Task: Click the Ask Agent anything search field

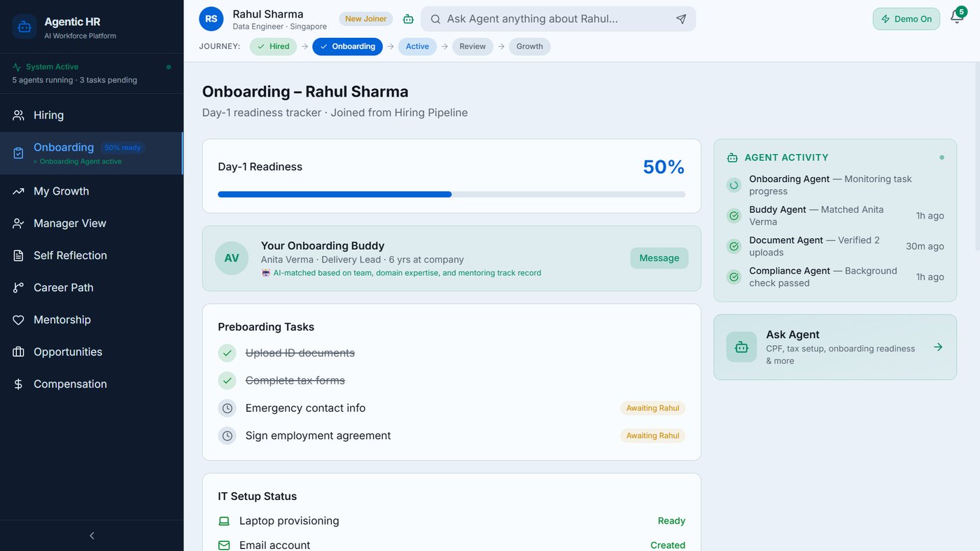Action: click(558, 19)
